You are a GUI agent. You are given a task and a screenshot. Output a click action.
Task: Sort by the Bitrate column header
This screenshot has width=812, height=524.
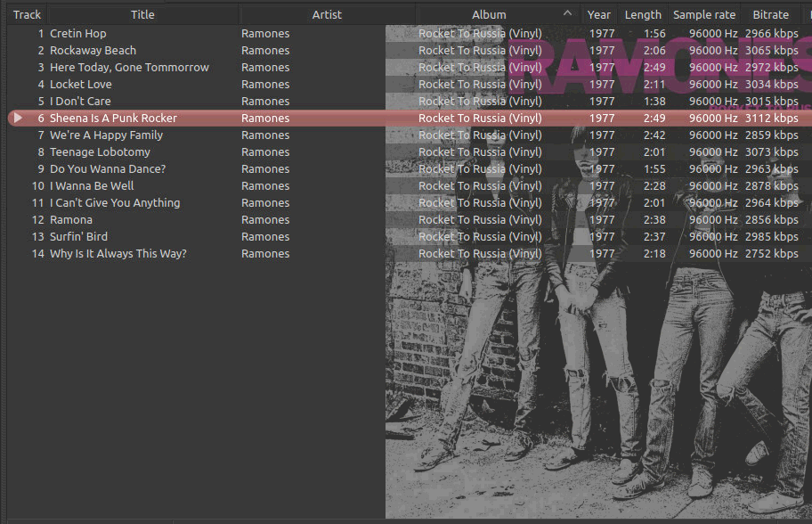(x=770, y=15)
